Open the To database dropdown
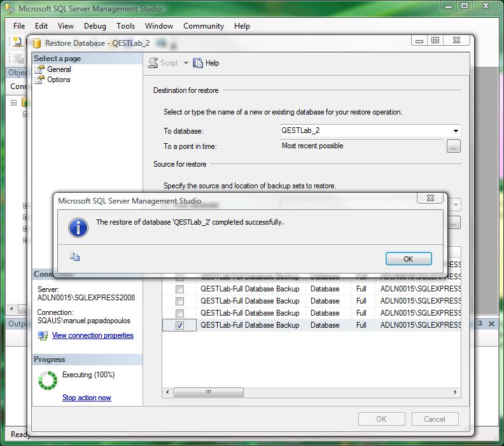The image size is (504, 446). click(456, 131)
